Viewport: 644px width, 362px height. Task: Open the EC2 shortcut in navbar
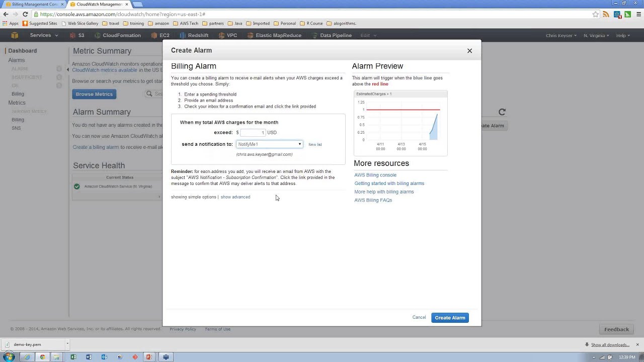160,36
